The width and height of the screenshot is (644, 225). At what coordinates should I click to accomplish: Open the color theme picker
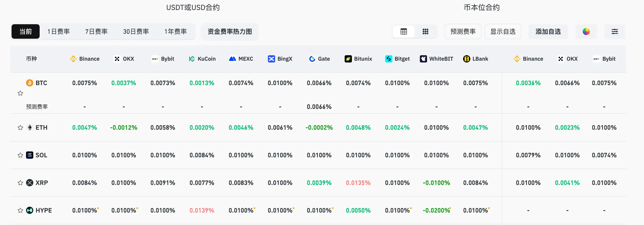point(586,31)
